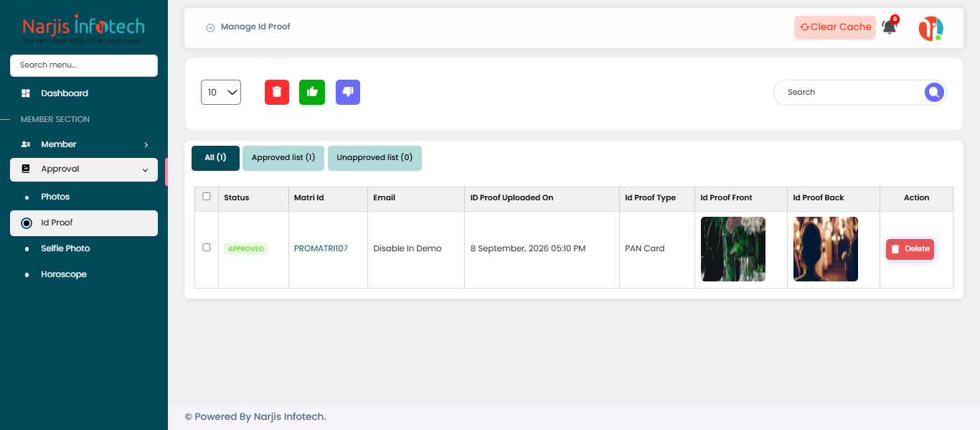Open the PROMATRI107 matri id link
Viewport: 980px width, 430px height.
coord(321,248)
